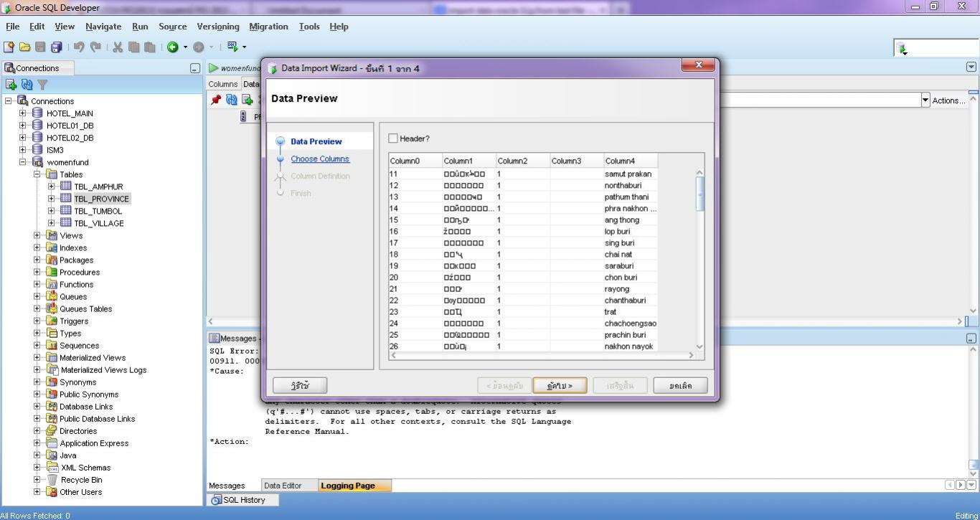This screenshot has width=980, height=520.
Task: Click the refresh icon in Data tab toolbar
Action: 231,100
